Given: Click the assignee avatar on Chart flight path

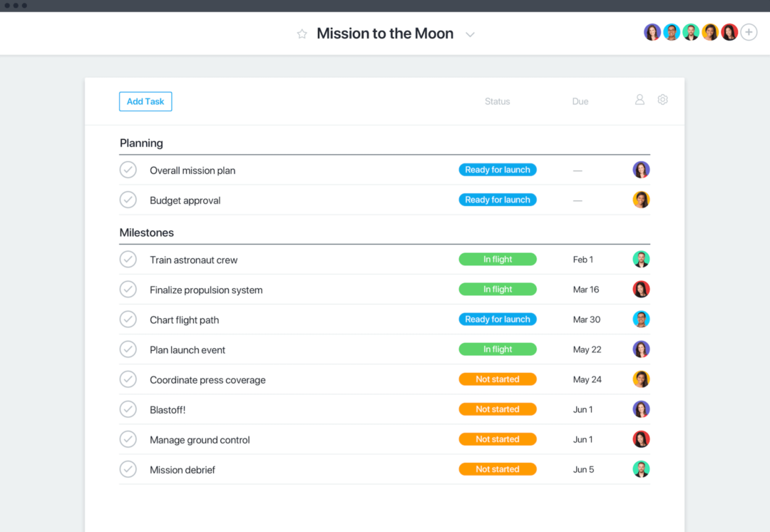Looking at the screenshot, I should (x=641, y=319).
